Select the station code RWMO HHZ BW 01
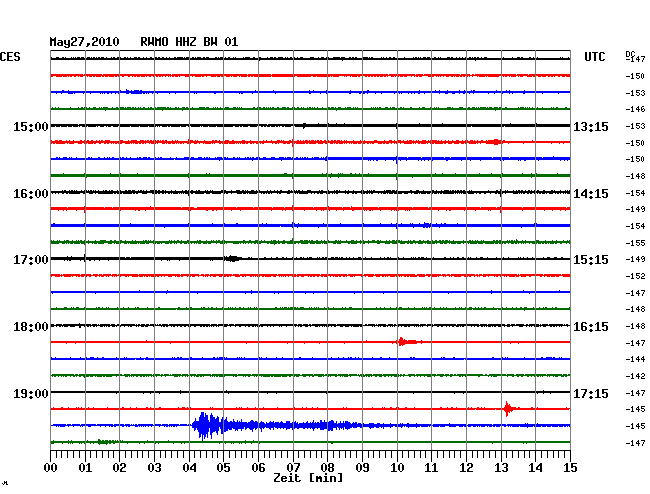 [189, 42]
